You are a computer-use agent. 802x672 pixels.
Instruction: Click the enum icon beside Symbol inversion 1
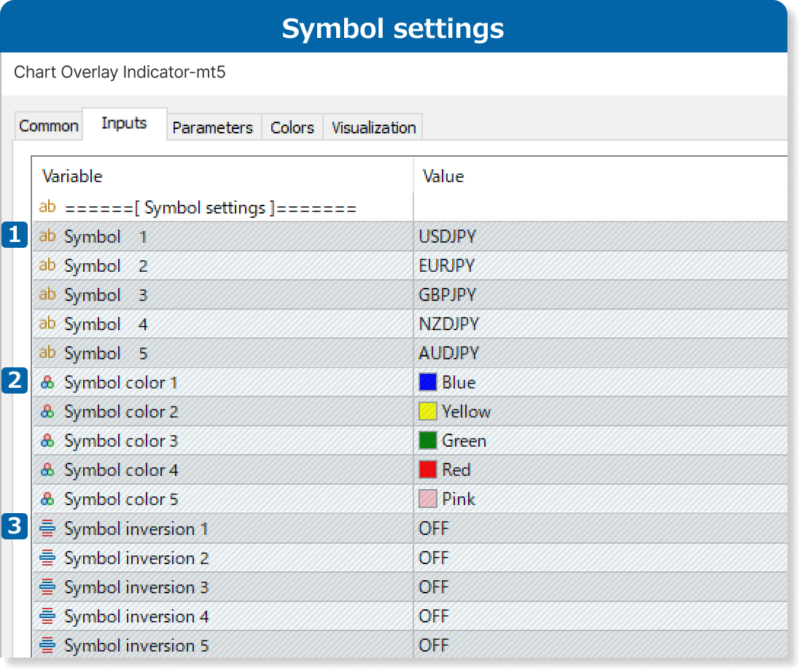point(47,528)
